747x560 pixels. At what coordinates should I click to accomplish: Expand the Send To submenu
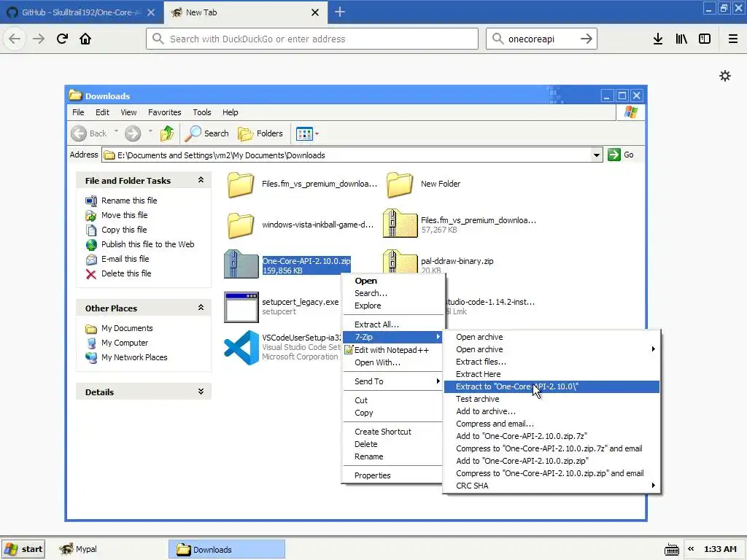[x=392, y=381]
